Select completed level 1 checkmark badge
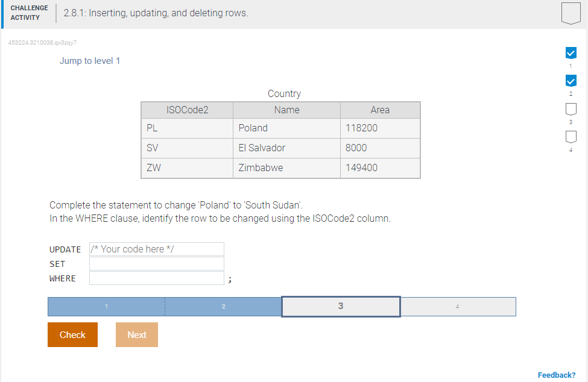The height and width of the screenshot is (382, 588). [571, 53]
